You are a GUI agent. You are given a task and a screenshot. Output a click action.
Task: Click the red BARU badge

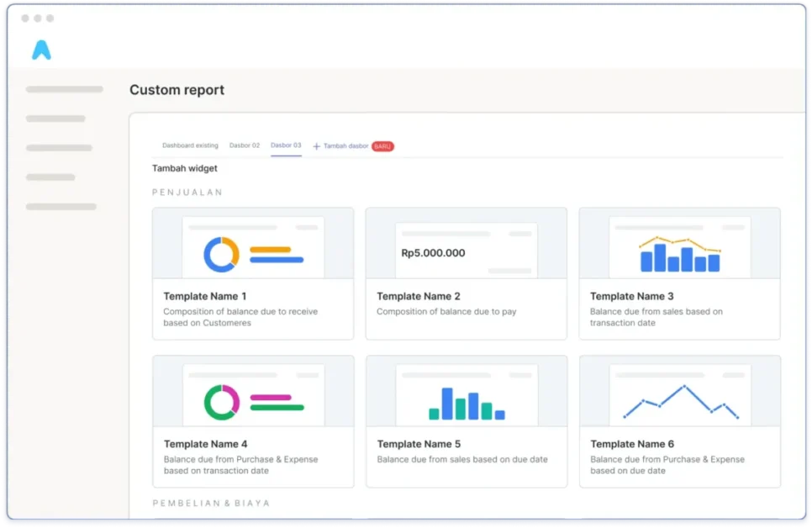pos(382,146)
